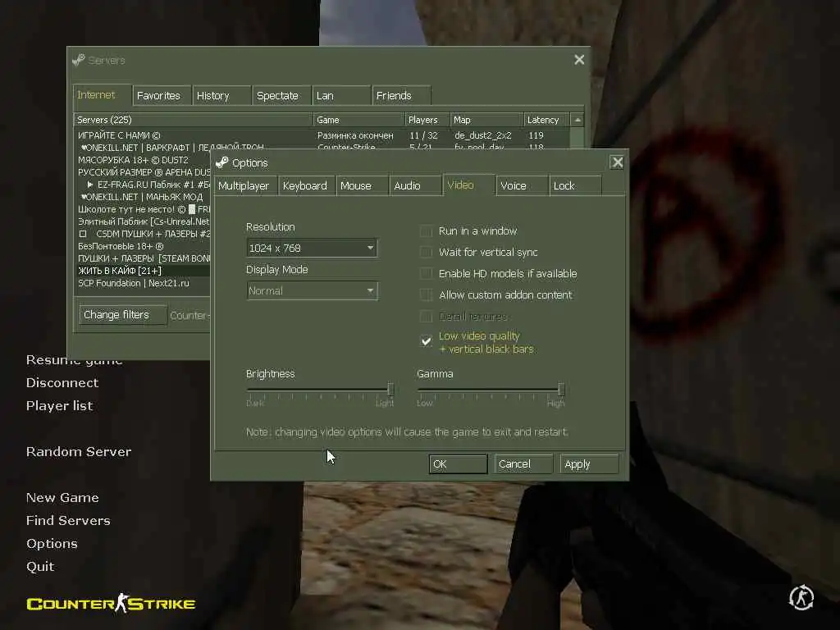
Task: Click map cell de_dust2_2x2
Action: pyautogui.click(x=482, y=135)
